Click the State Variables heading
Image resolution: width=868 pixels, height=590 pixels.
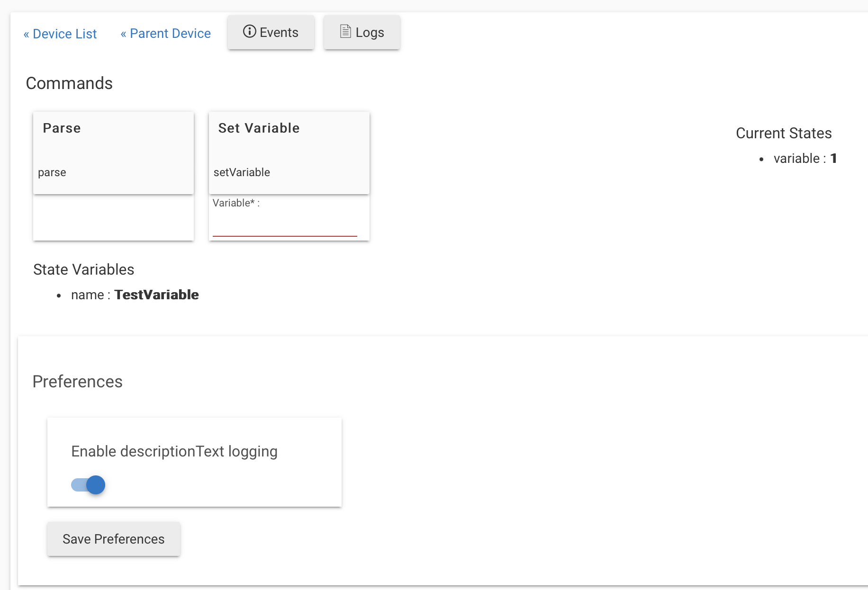pyautogui.click(x=84, y=269)
